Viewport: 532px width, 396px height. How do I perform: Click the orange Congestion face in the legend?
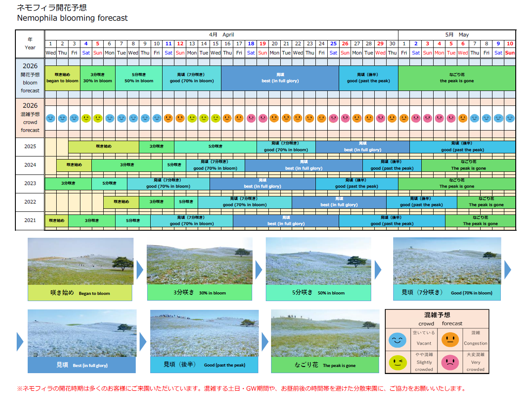[450, 339]
